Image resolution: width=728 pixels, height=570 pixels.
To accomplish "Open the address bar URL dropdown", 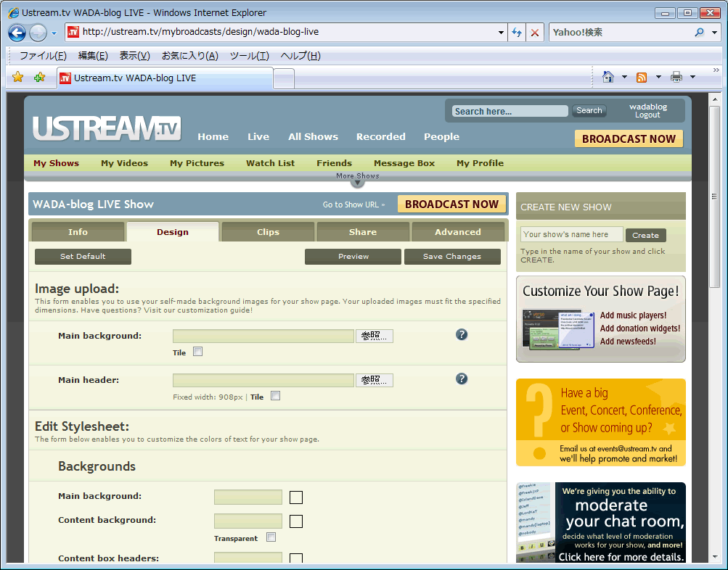I will pyautogui.click(x=501, y=33).
